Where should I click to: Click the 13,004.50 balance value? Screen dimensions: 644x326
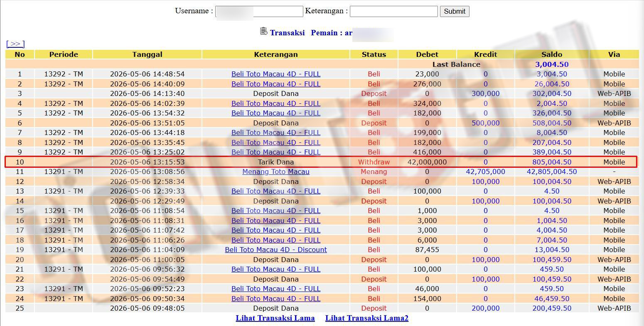(552, 250)
